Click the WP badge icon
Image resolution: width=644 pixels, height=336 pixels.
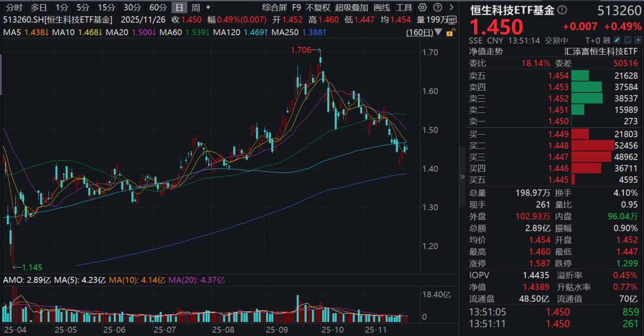(x=451, y=19)
